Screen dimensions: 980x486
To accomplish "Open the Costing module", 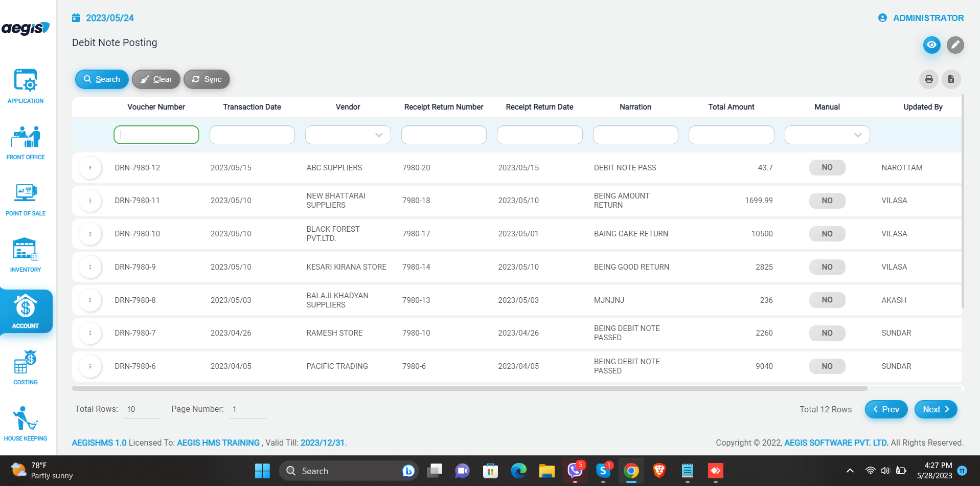I will point(26,367).
